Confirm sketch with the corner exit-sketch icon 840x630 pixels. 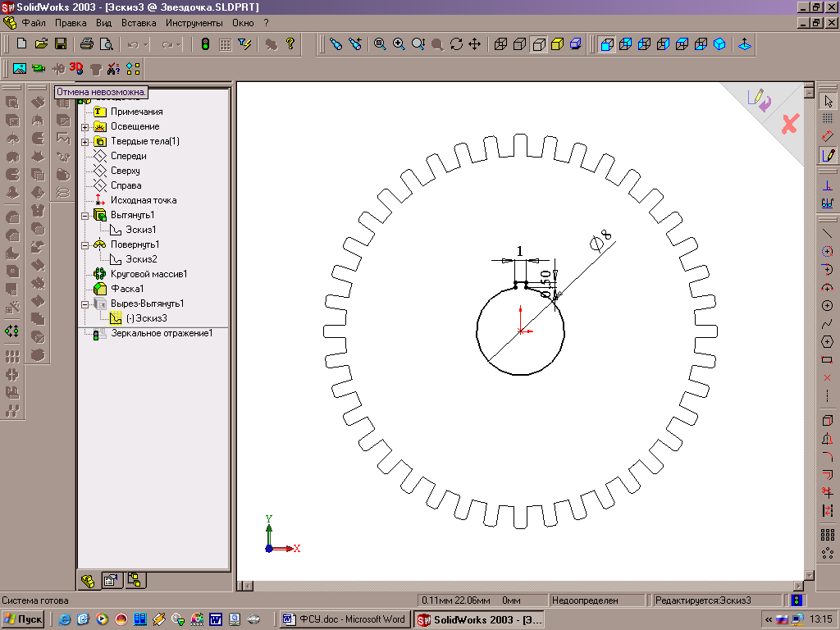click(x=759, y=99)
